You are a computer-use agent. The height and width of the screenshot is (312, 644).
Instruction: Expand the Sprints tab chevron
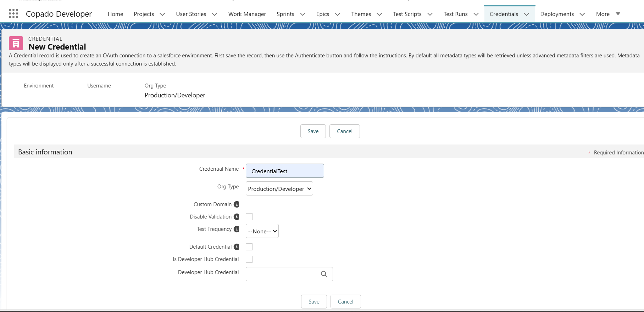coord(303,14)
